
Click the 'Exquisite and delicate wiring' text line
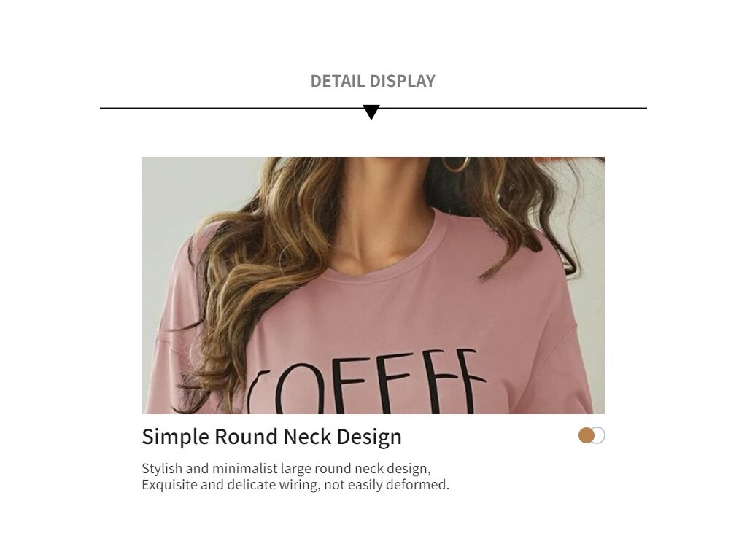pyautogui.click(x=295, y=485)
